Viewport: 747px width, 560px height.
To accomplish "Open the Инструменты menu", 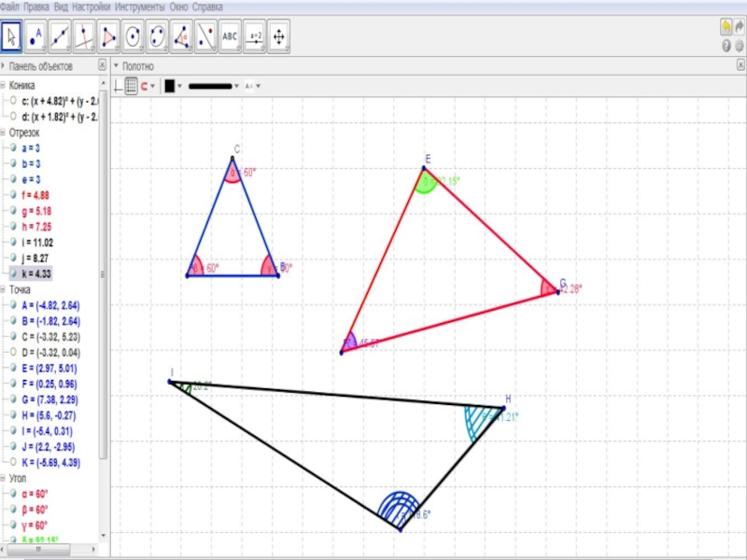I will (x=139, y=6).
